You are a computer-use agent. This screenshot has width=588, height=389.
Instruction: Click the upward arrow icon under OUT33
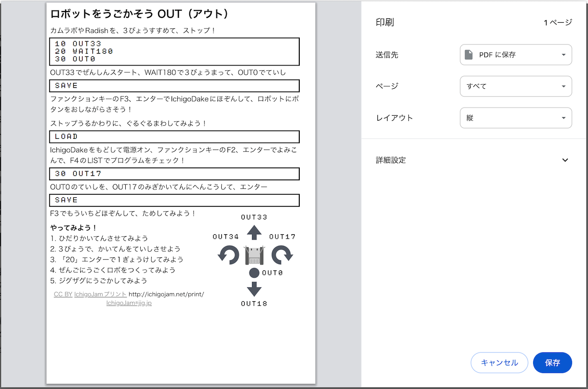(254, 232)
